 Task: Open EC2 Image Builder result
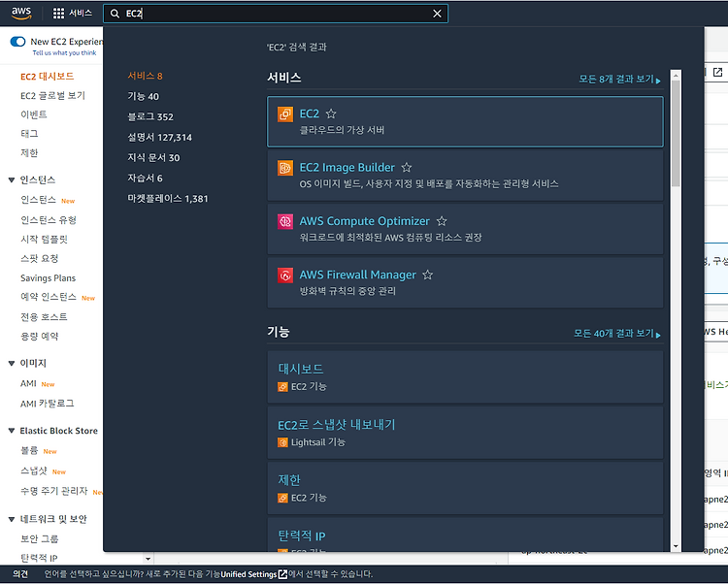click(x=465, y=176)
